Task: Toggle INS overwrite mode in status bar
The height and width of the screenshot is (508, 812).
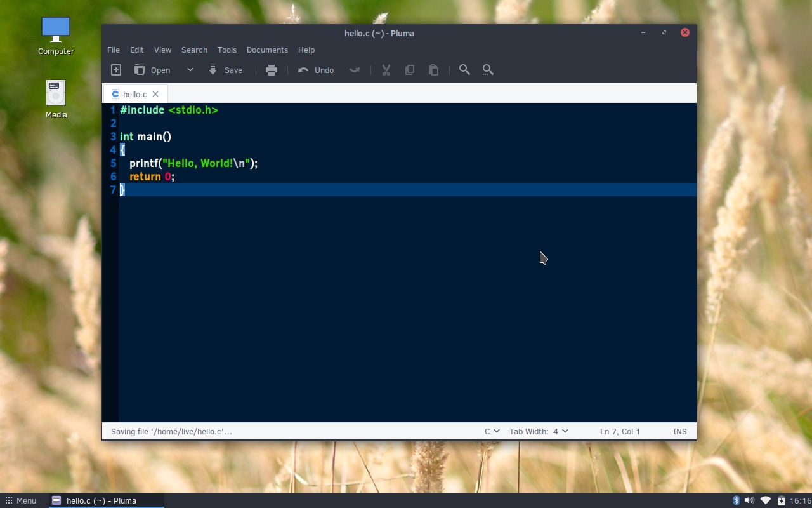Action: point(679,431)
